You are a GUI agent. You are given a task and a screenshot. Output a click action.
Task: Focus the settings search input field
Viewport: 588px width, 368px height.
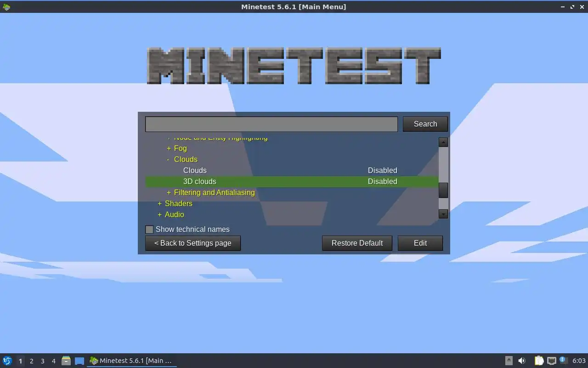pos(271,124)
